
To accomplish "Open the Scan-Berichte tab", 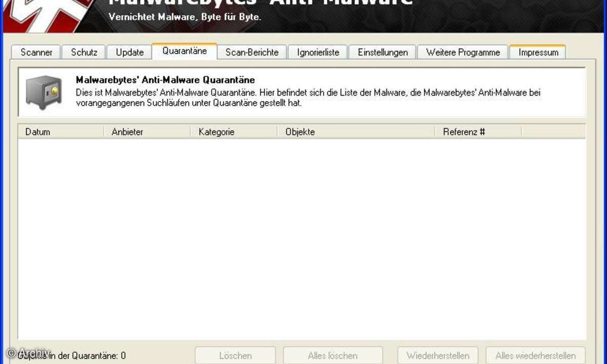I will [x=252, y=52].
